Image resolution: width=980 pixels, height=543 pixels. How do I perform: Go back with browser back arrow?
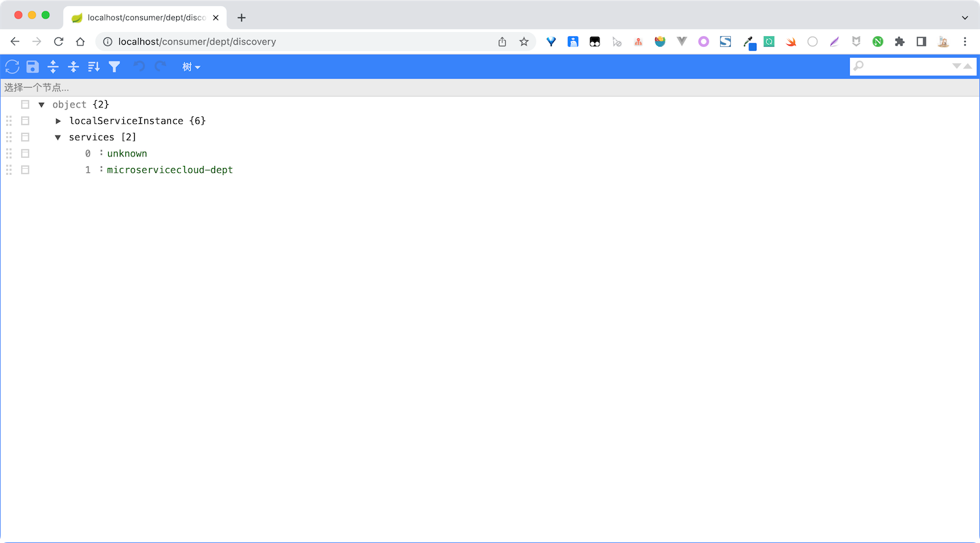click(x=15, y=42)
